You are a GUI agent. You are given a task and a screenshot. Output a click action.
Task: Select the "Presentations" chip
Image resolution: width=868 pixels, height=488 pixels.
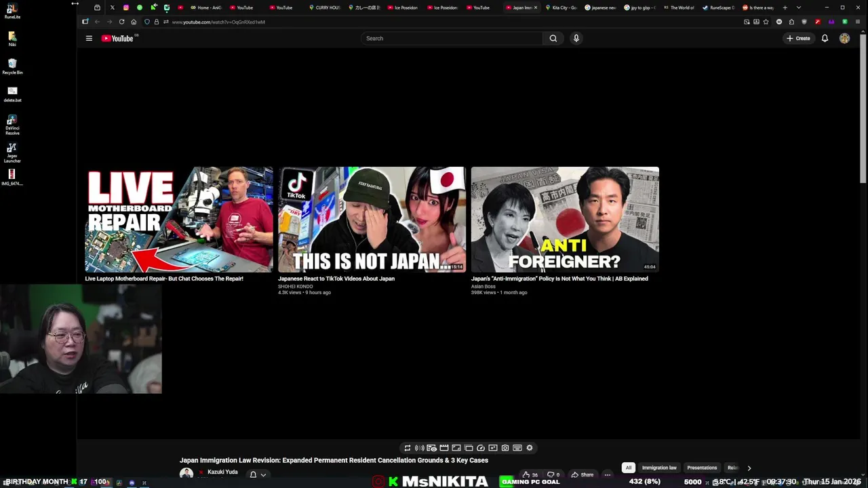pyautogui.click(x=702, y=468)
